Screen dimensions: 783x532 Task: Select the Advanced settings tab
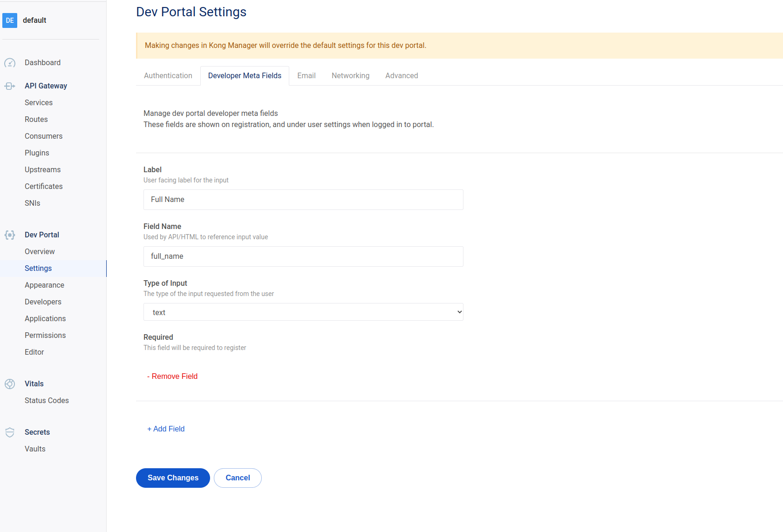coord(401,75)
